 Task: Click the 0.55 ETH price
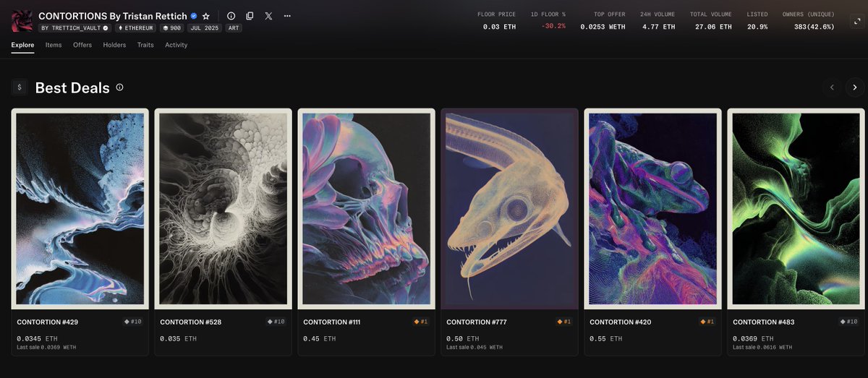[605, 338]
